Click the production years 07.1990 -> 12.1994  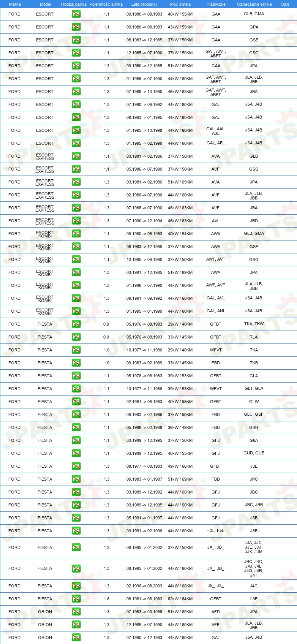[144, 221]
